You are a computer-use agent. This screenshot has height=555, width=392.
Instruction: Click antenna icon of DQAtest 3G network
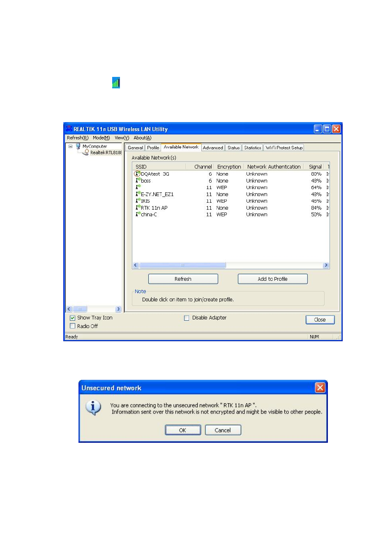coord(138,173)
